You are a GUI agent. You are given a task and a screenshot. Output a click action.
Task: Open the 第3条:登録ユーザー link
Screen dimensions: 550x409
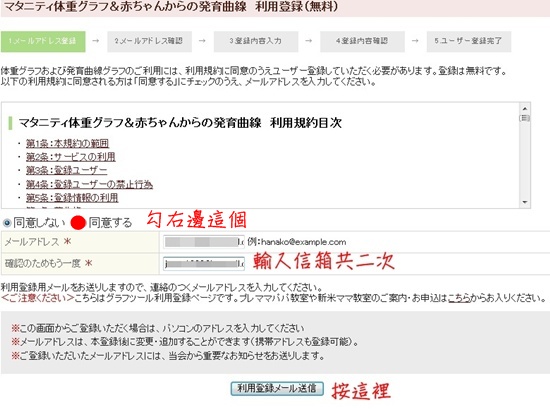click(x=66, y=170)
